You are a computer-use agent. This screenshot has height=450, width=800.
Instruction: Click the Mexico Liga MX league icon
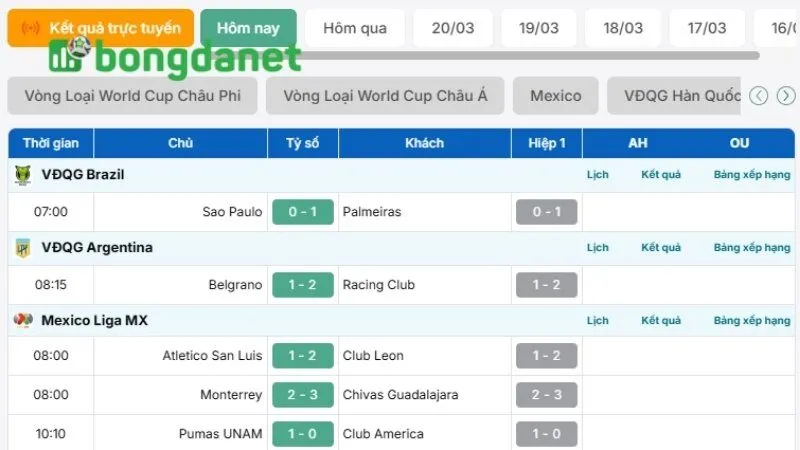click(23, 321)
